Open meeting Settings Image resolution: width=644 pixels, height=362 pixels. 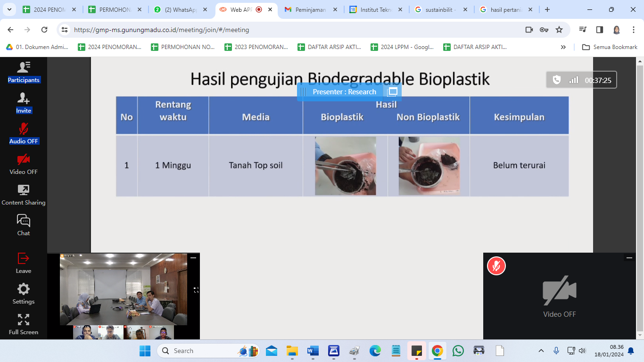24,294
